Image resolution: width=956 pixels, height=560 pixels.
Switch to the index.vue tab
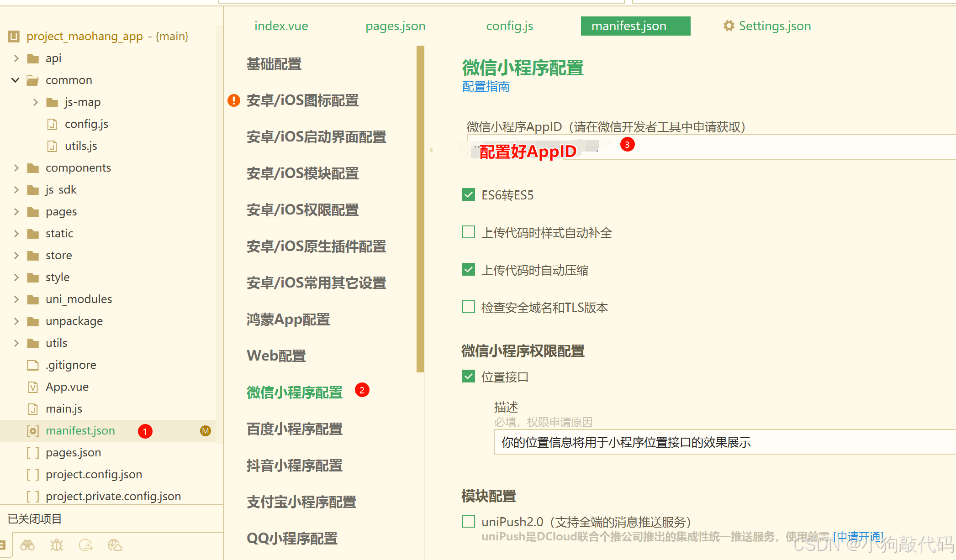[281, 26]
